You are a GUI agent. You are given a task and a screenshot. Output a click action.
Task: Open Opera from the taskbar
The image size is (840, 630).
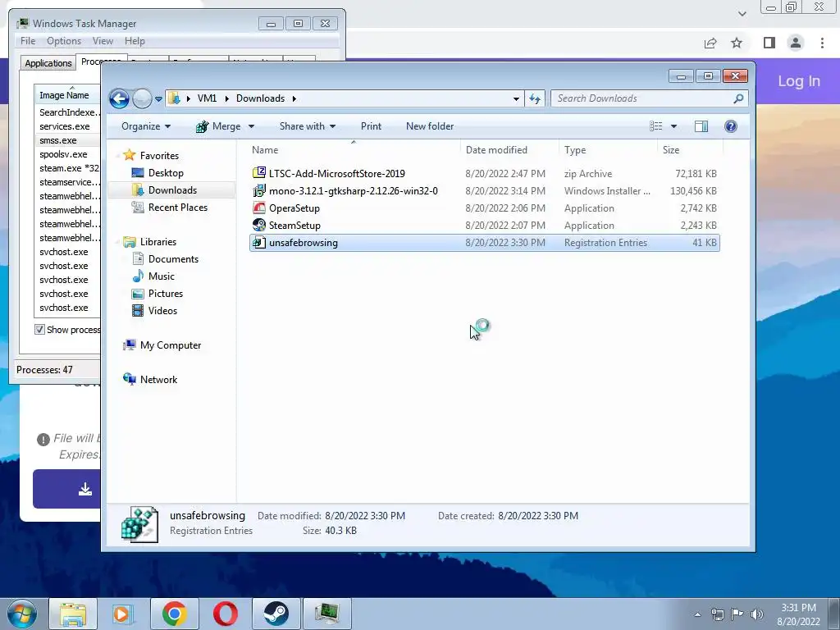226,614
